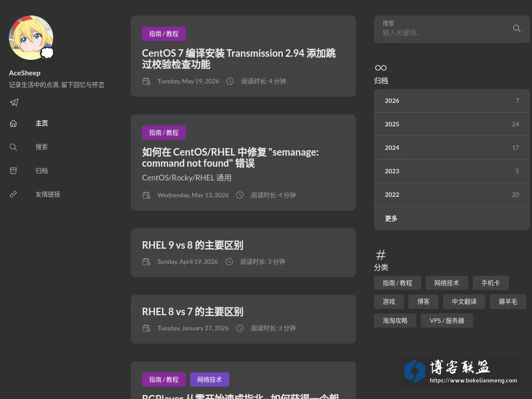The width and height of the screenshot is (532, 399).
Task: Click the date Wednesday, May 13, 2026
Action: 193,195
